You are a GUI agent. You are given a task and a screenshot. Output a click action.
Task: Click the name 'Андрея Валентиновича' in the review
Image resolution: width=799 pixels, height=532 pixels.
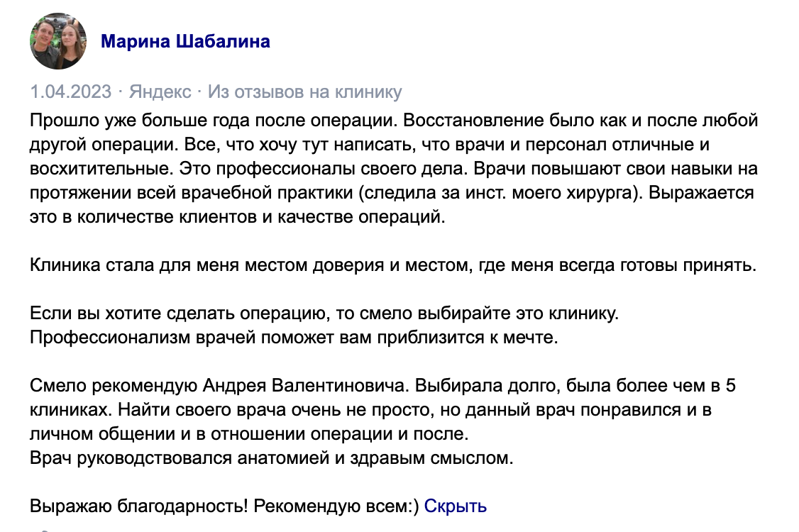coord(306,387)
